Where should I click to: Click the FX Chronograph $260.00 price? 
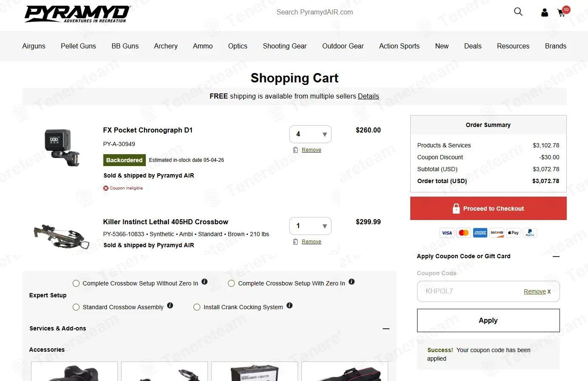(368, 130)
